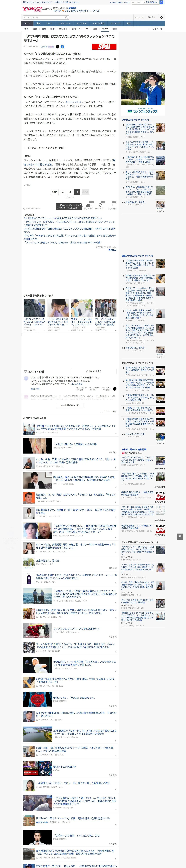The width and height of the screenshot is (186, 868).
Task: Open related link about GU 2990円パンツ
Action: [63, 218]
